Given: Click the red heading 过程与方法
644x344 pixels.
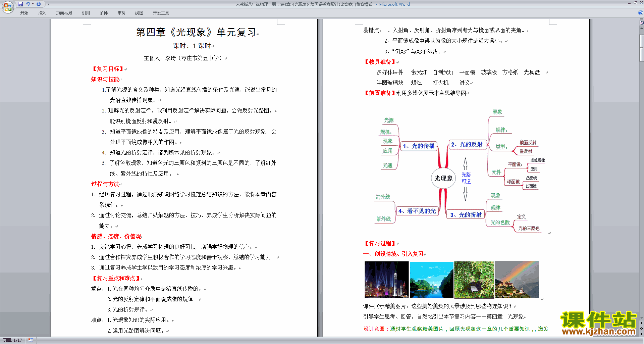Looking at the screenshot, I should [105, 184].
